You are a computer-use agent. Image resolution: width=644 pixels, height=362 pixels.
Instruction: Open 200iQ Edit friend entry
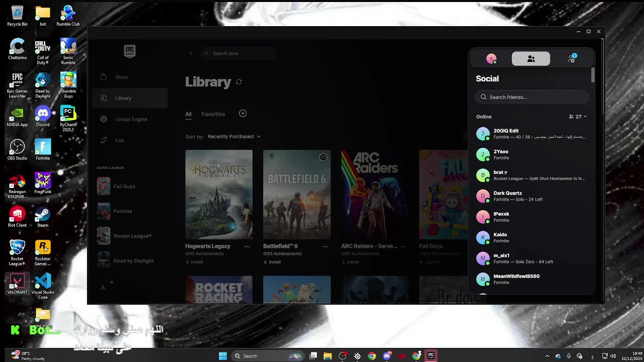coord(531,134)
